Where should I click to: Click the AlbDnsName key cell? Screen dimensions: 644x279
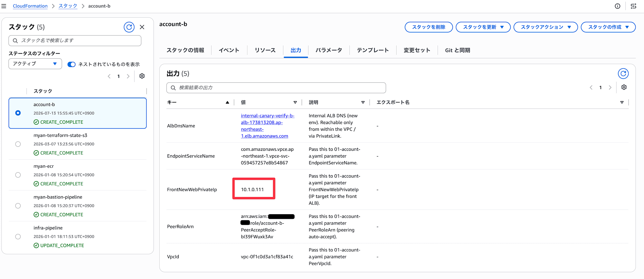click(181, 126)
